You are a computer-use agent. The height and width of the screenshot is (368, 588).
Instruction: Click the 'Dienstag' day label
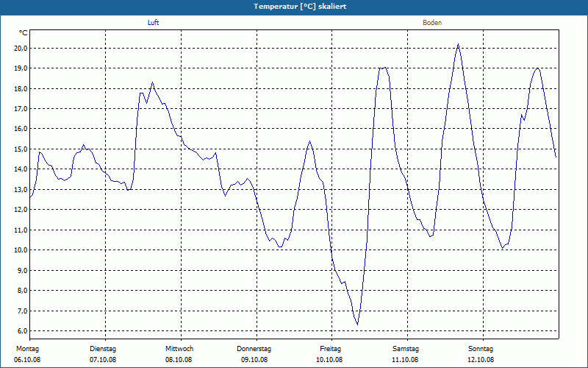(103, 349)
